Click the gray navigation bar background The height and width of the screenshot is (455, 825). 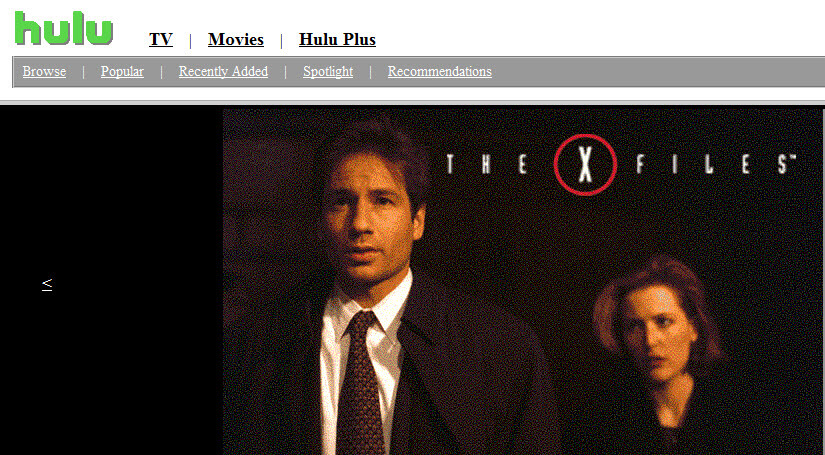[658, 72]
